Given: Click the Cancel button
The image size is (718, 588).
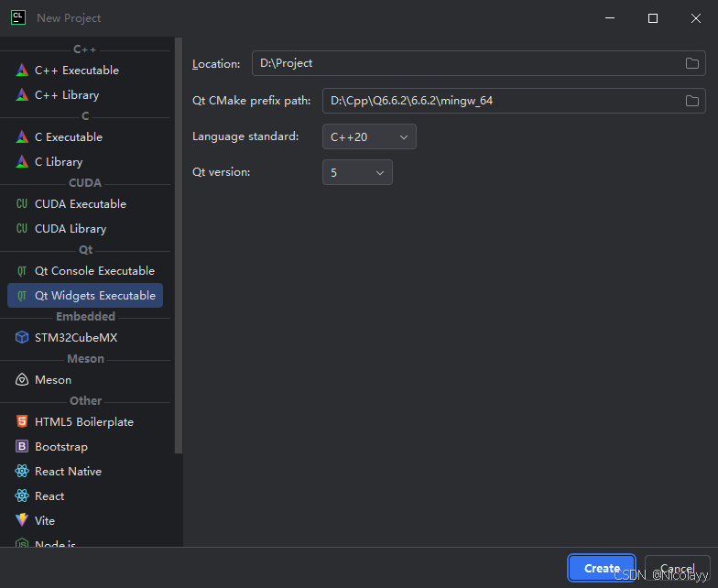Looking at the screenshot, I should click(678, 568).
